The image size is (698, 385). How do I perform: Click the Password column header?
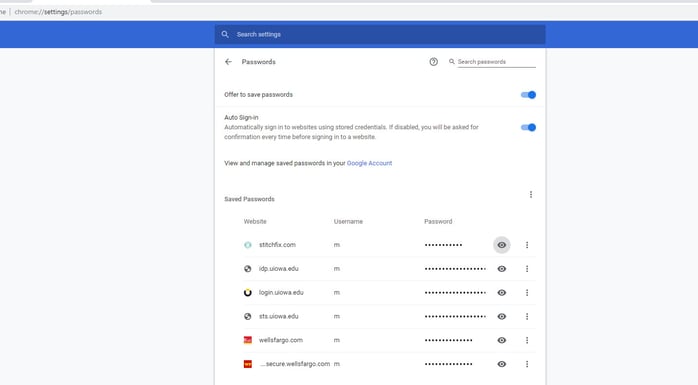[x=438, y=221]
